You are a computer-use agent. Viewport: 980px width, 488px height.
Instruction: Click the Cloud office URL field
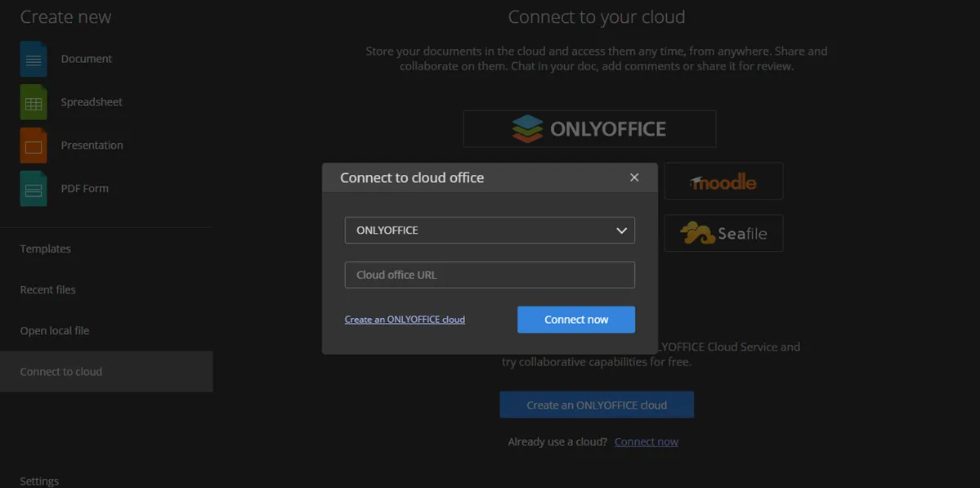(x=490, y=275)
